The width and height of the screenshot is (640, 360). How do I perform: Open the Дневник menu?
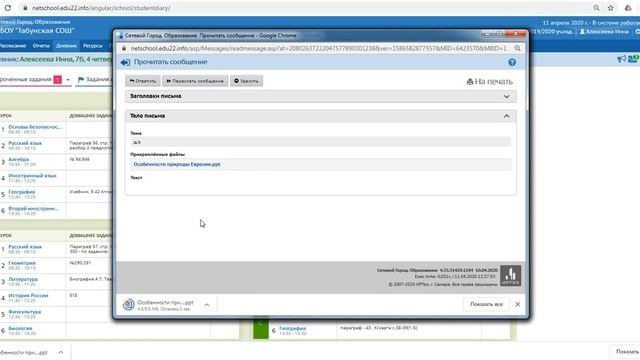tap(66, 46)
